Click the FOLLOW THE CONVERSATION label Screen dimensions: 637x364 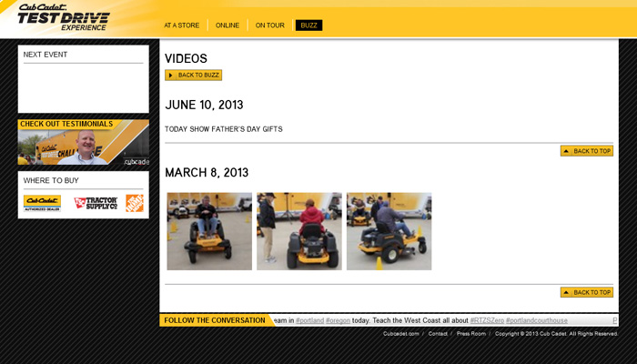point(215,320)
